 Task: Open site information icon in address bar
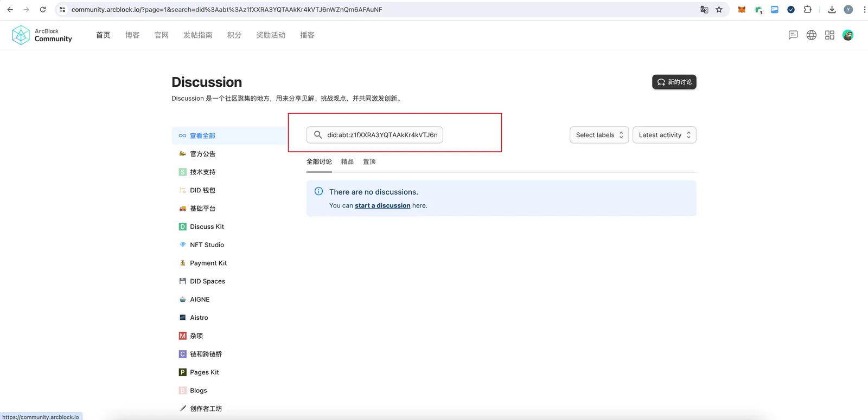62,10
